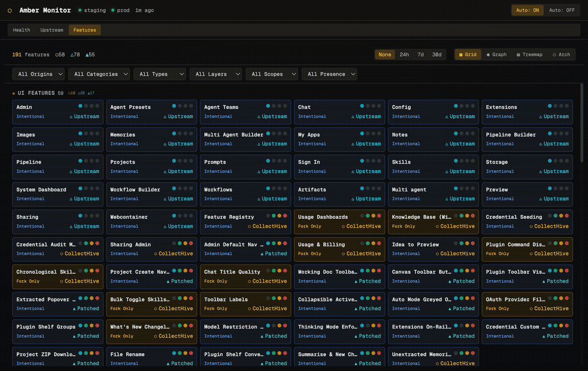This screenshot has height=371, width=588.
Task: Click the Upstream triangle icon on Webcontainer card
Action: tap(165, 227)
